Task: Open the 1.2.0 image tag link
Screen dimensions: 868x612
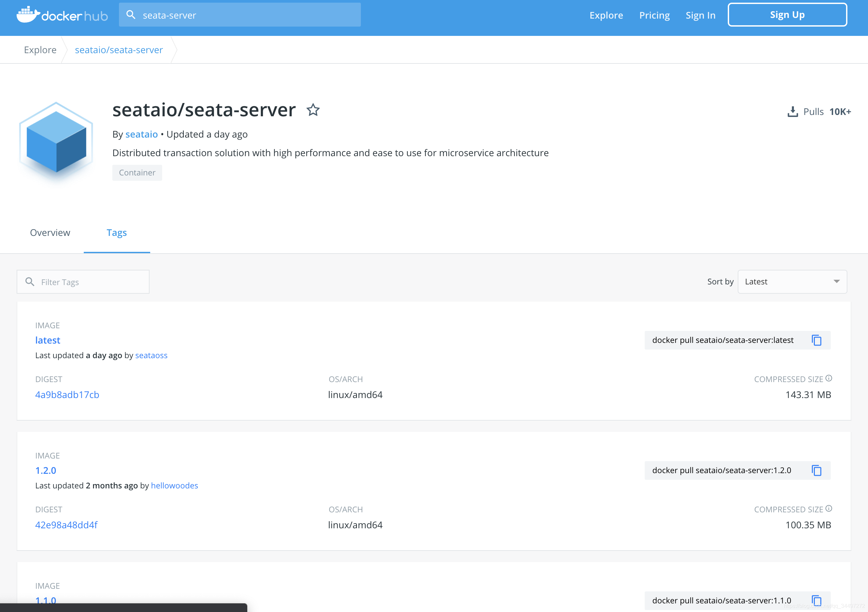Action: point(46,470)
